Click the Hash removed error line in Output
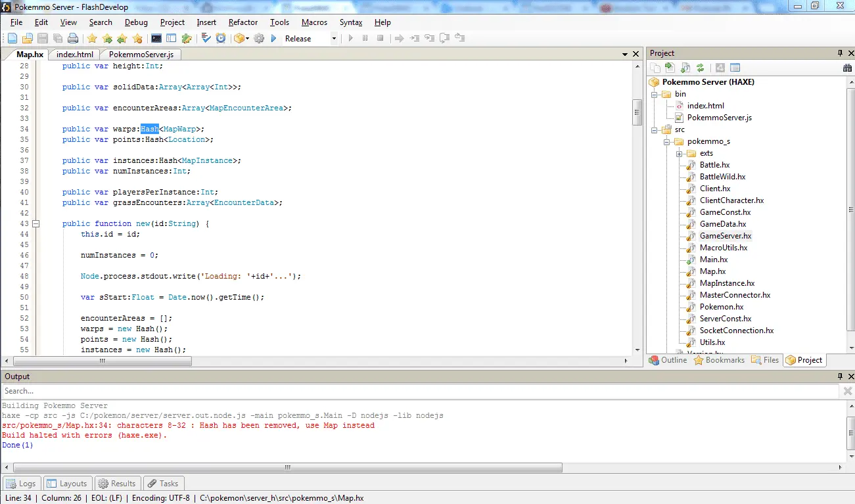Viewport: 855px width, 504px height. (x=188, y=426)
